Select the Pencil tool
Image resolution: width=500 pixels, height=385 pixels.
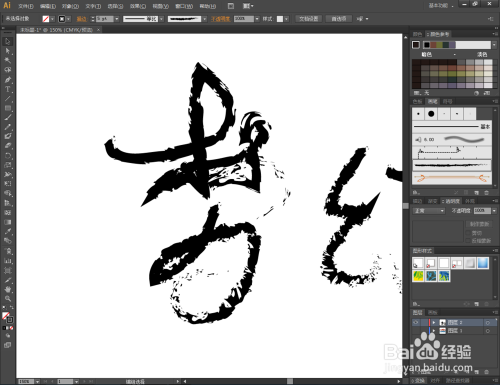(x=8, y=127)
